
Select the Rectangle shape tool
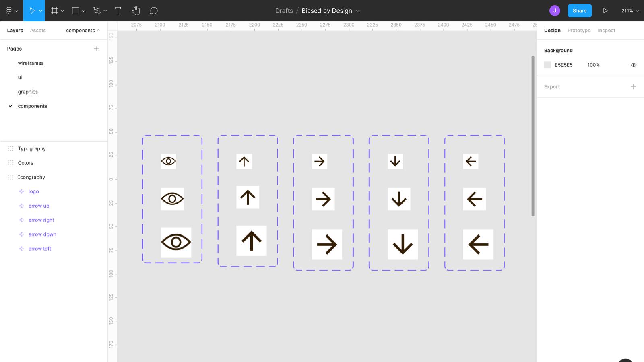pyautogui.click(x=75, y=10)
